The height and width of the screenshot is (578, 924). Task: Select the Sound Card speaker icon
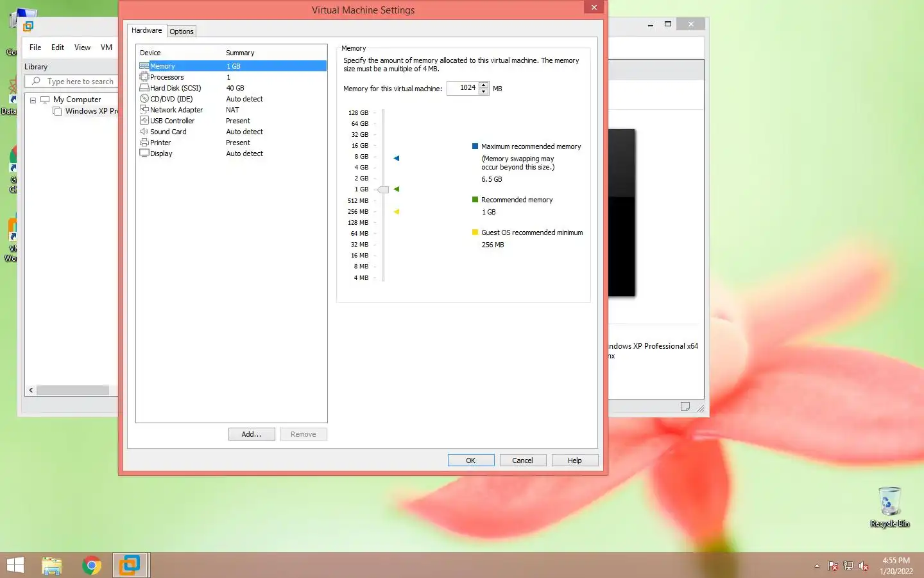[x=144, y=132]
